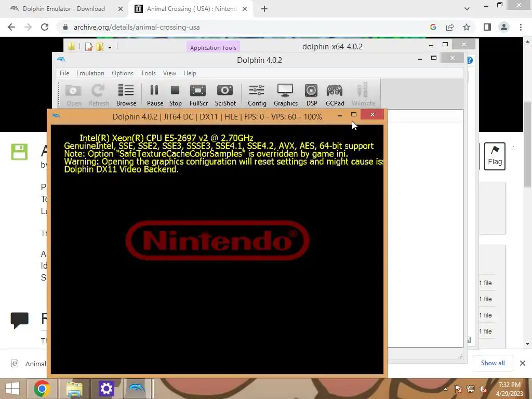532x399 pixels.
Task: Click the help icon in Explorer window
Action: (470, 60)
